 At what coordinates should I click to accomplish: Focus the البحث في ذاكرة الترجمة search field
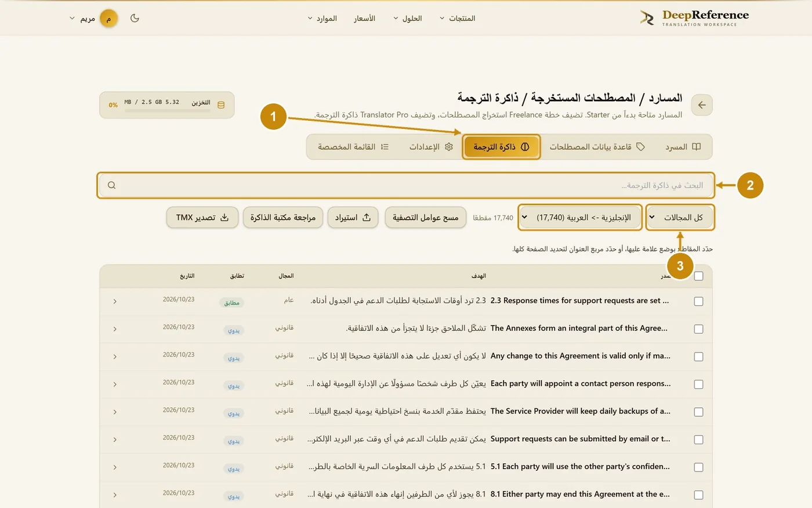point(406,185)
